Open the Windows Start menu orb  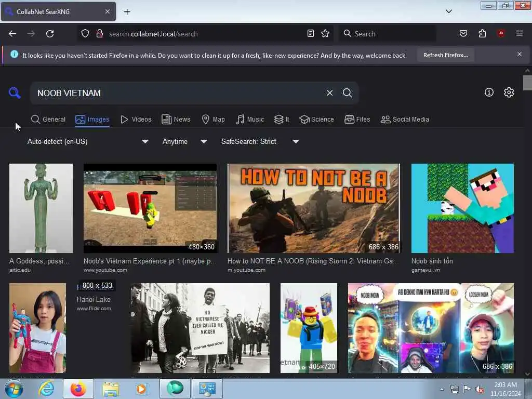pos(14,389)
